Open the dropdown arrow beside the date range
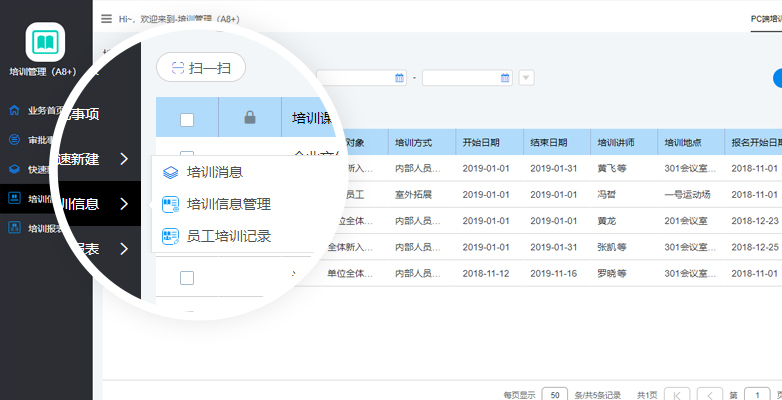 click(x=526, y=78)
